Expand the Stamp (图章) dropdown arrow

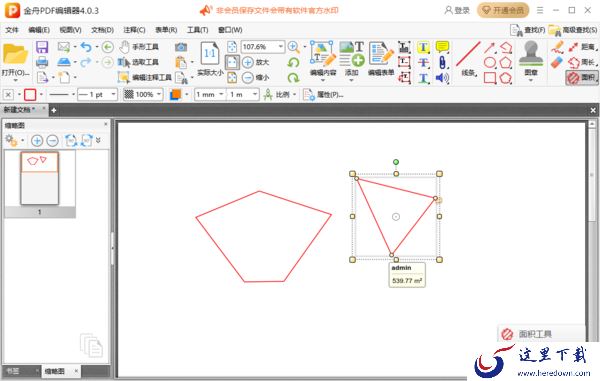pyautogui.click(x=531, y=80)
